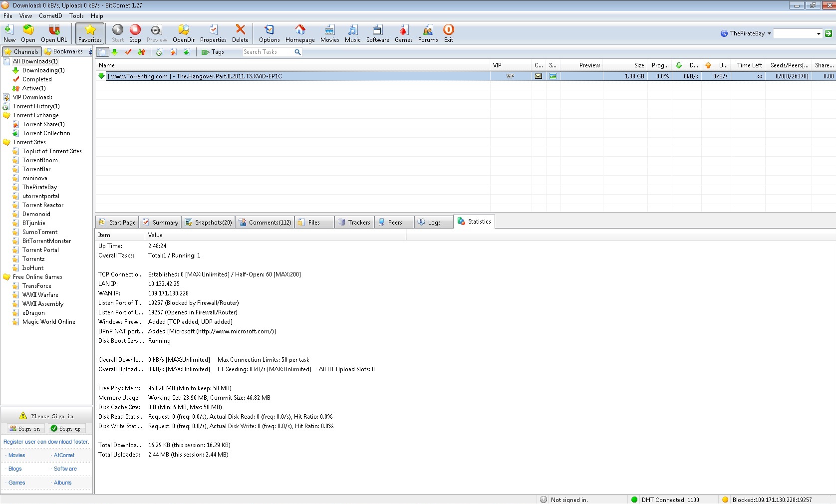Click the Exit power icon
The width and height of the screenshot is (836, 504).
(x=449, y=33)
